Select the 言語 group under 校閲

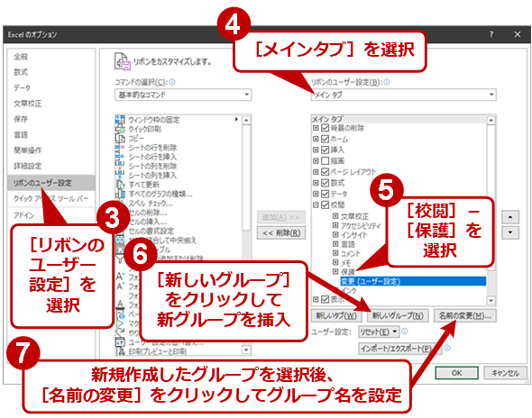tap(348, 244)
